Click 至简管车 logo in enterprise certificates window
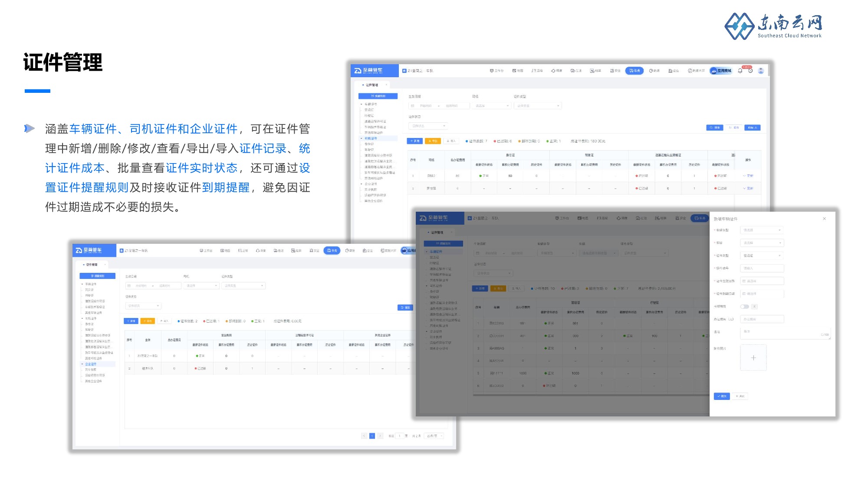This screenshot has height=488, width=868. pos(89,250)
